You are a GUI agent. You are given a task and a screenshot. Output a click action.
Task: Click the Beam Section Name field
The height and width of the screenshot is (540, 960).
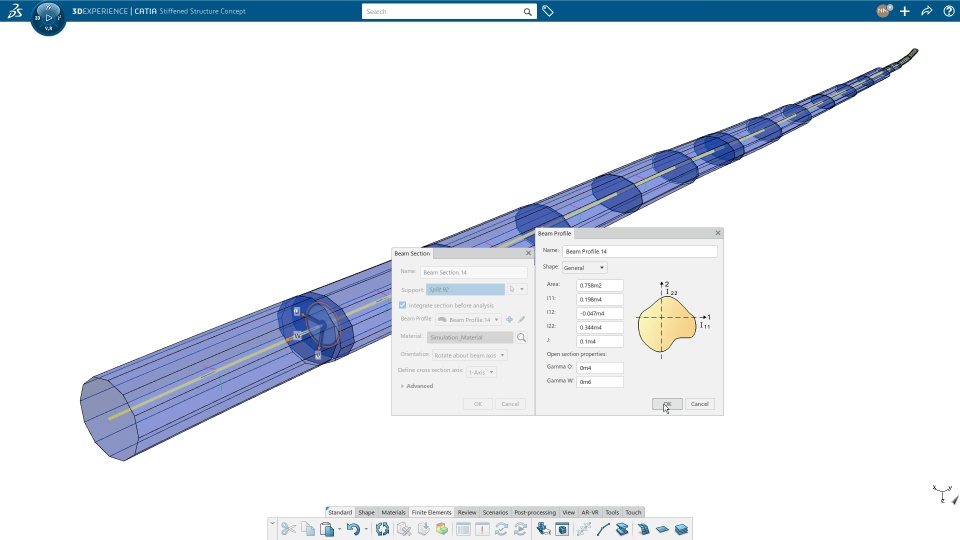tap(473, 272)
